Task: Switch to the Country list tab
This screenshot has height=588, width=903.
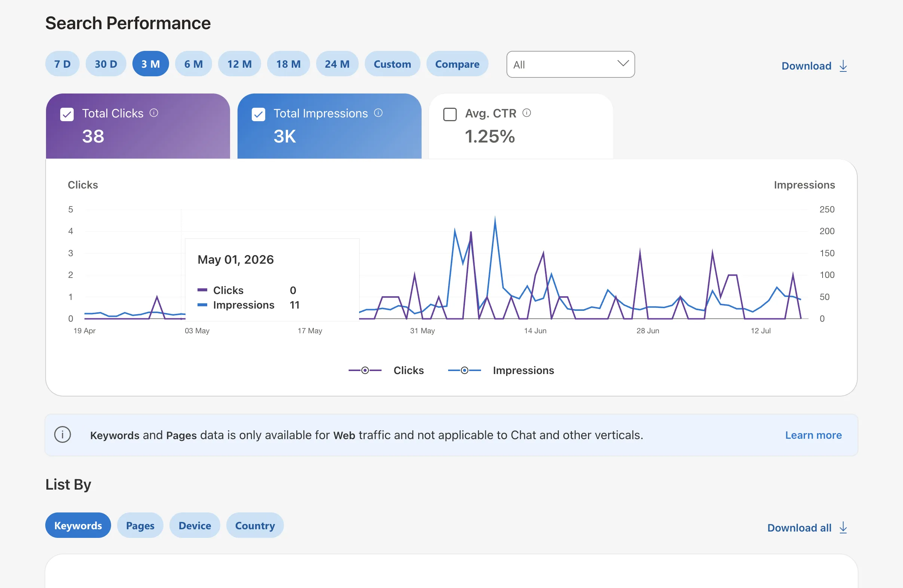Action: click(x=255, y=526)
